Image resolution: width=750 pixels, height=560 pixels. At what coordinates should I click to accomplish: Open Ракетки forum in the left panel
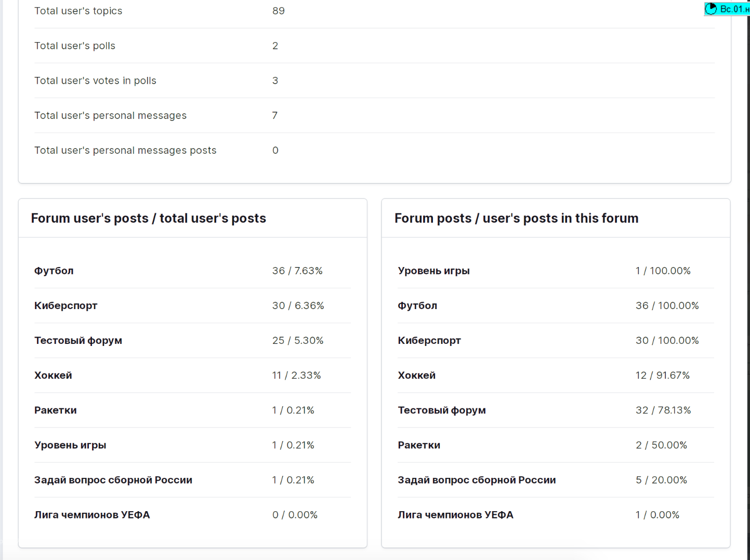(56, 410)
